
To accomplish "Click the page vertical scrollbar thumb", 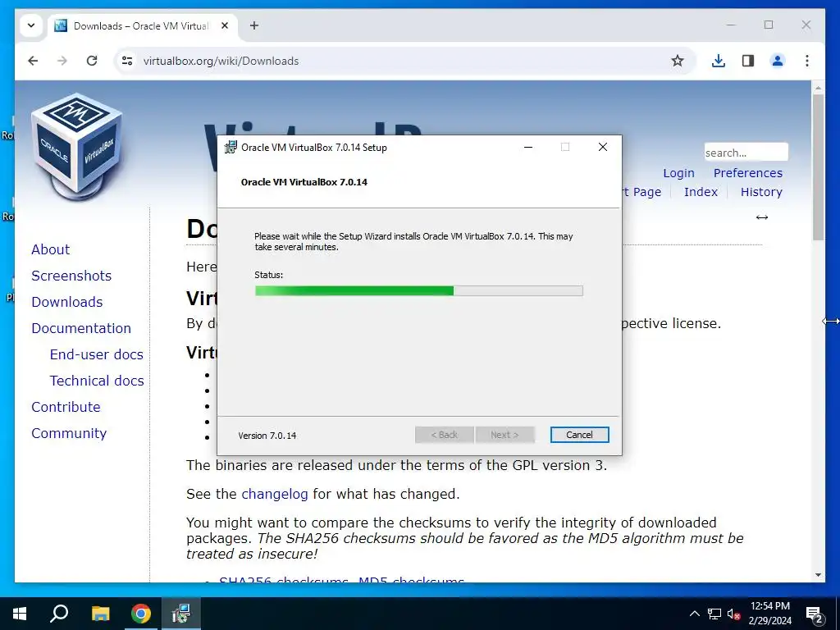I will tap(818, 167).
